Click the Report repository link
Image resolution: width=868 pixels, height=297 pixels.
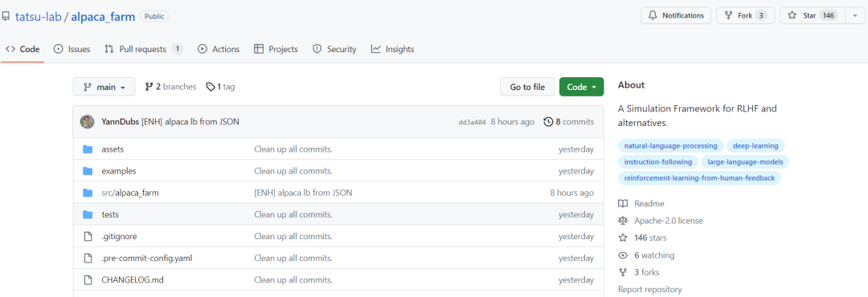650,289
